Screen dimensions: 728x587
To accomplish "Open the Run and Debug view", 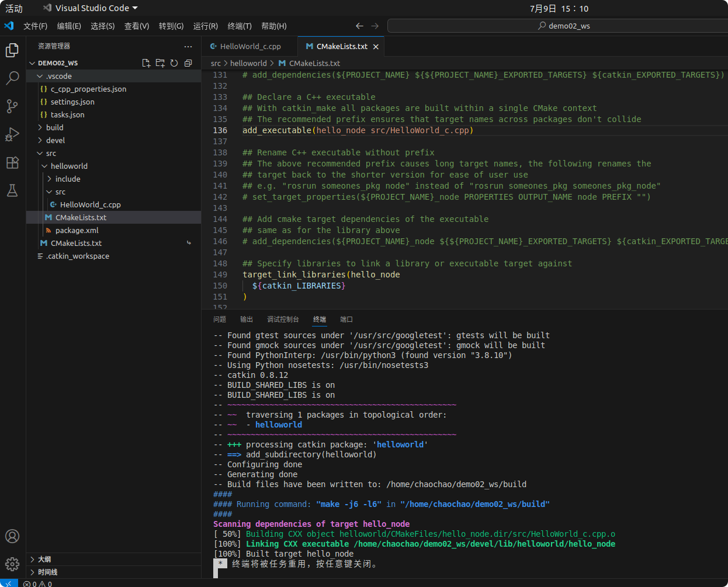I will click(x=12, y=134).
